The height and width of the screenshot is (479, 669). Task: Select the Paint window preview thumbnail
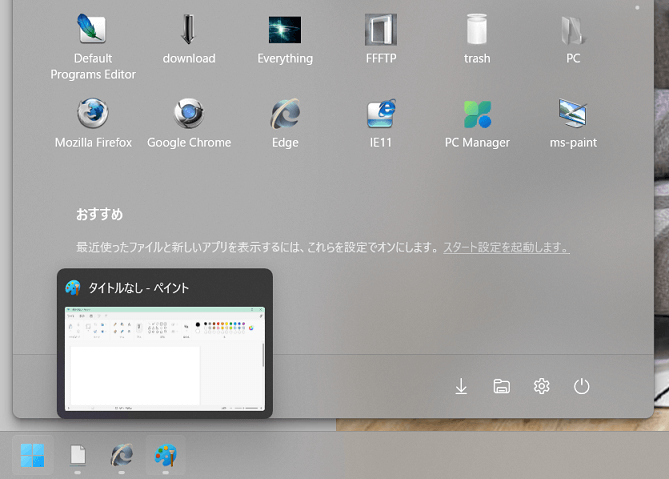coord(165,359)
